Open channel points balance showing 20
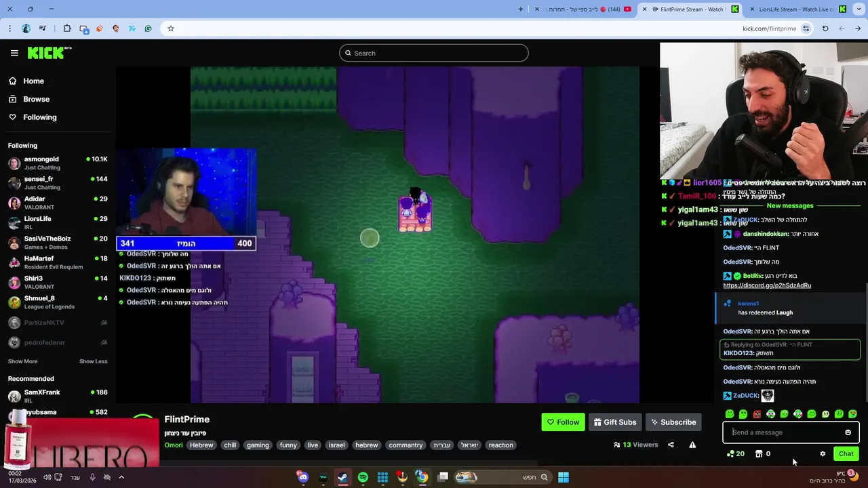The height and width of the screenshot is (488, 868). [735, 454]
